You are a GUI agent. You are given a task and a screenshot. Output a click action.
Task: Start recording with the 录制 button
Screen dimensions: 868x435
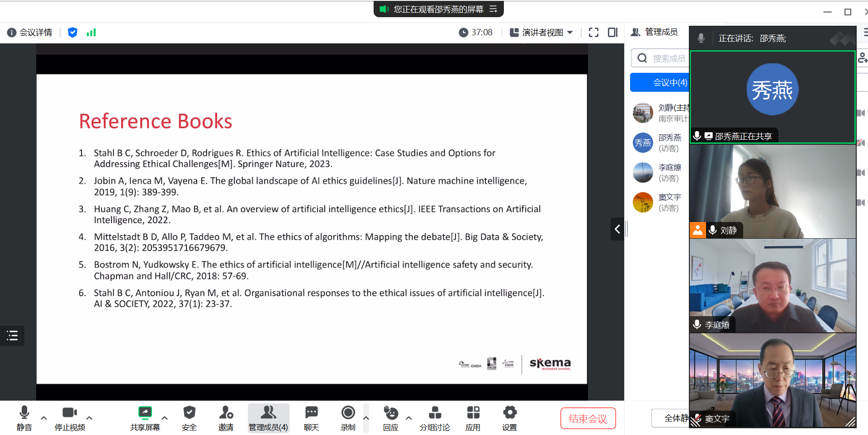point(348,418)
